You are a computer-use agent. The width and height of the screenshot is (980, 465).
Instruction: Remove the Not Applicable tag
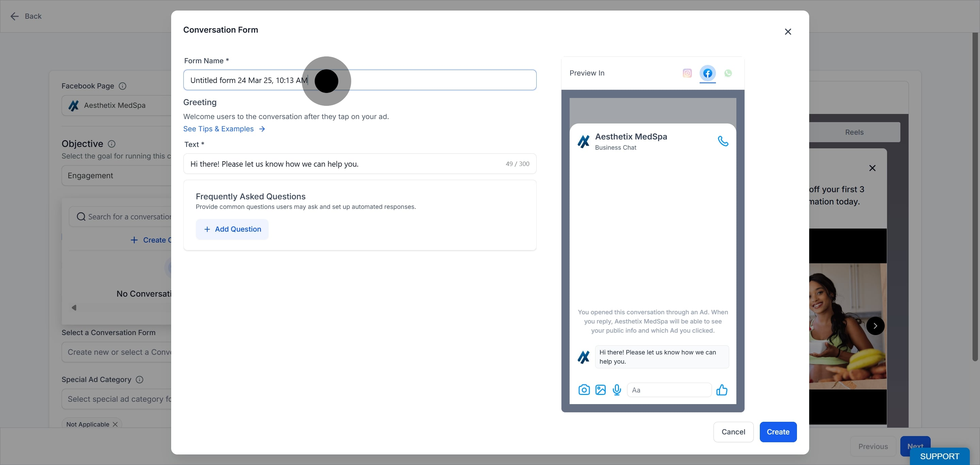click(x=115, y=424)
